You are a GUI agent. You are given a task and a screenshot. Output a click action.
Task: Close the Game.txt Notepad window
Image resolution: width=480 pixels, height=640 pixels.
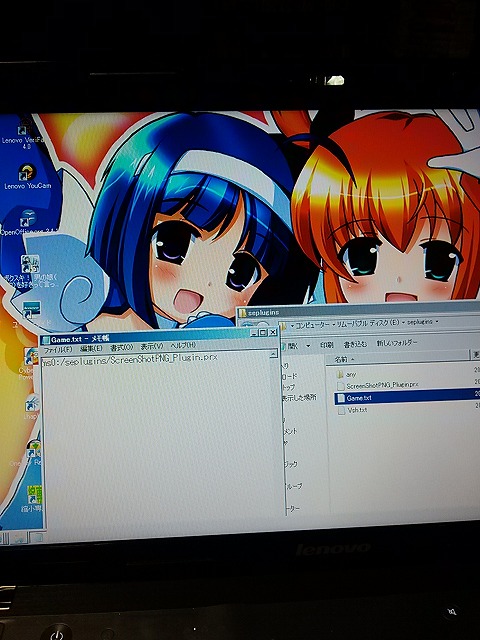pos(272,332)
